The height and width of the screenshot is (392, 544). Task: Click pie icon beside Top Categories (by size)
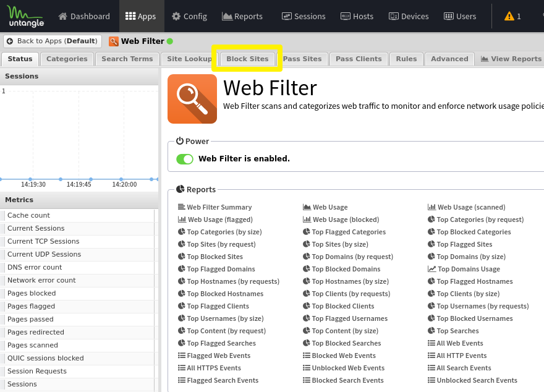[x=182, y=232]
